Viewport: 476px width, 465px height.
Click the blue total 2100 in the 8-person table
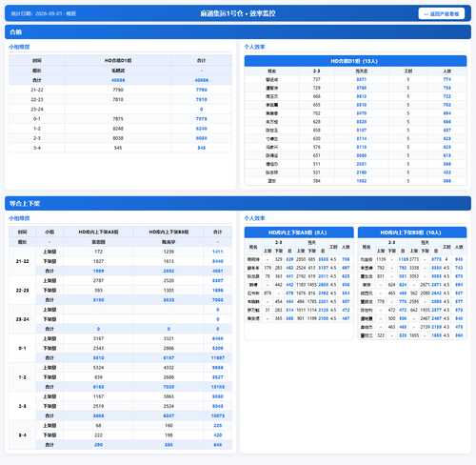323,318
